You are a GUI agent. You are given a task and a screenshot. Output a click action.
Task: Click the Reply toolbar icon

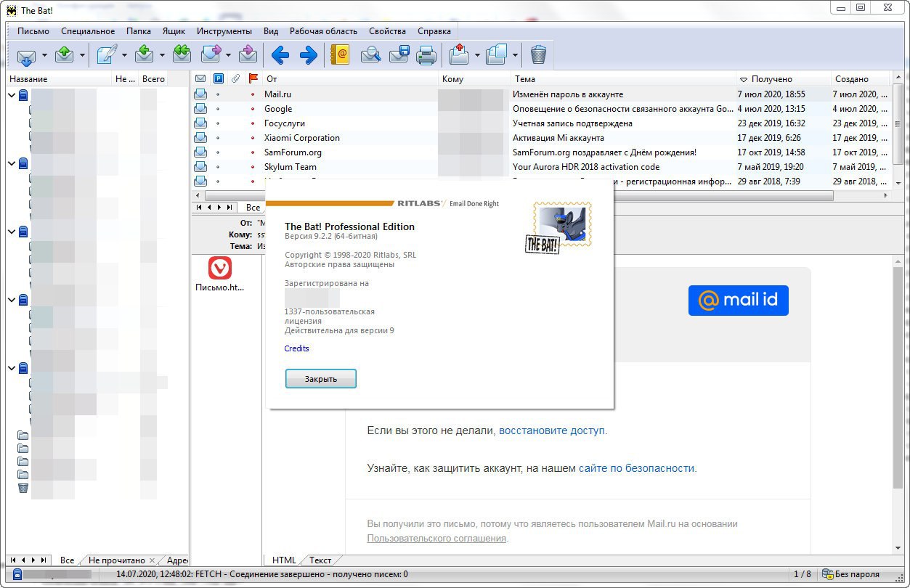(x=145, y=55)
